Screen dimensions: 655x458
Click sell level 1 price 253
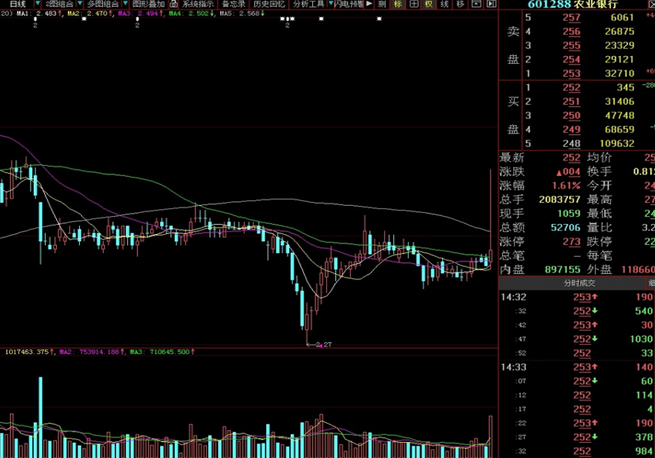571,73
